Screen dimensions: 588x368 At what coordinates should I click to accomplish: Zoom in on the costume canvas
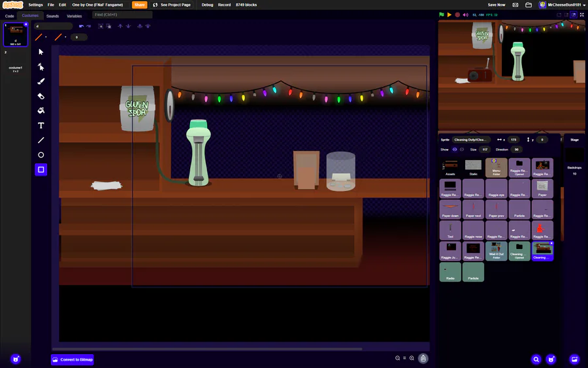(412, 358)
